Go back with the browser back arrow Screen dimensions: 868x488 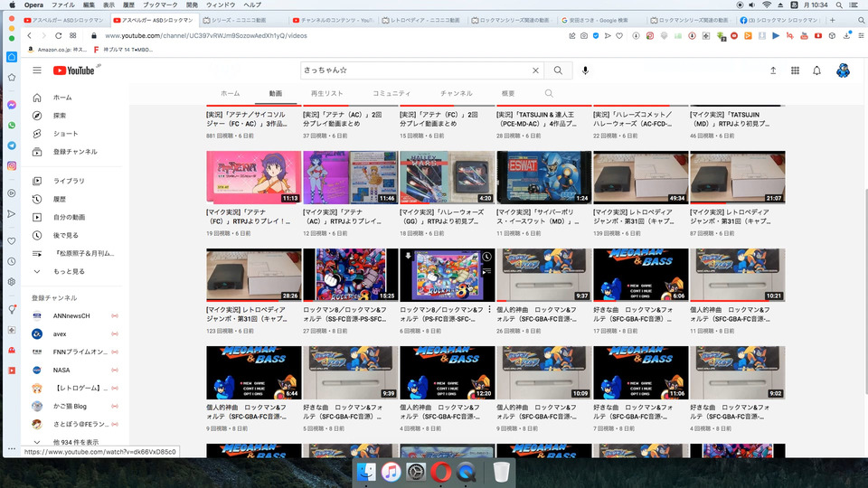point(29,35)
